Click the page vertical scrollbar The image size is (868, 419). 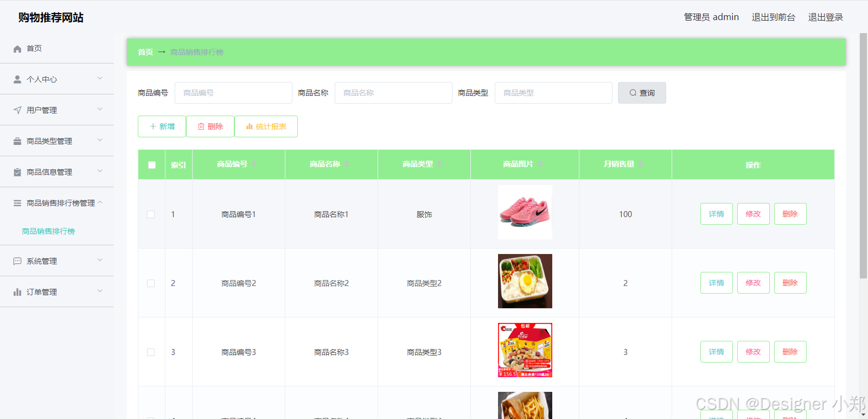[863, 156]
